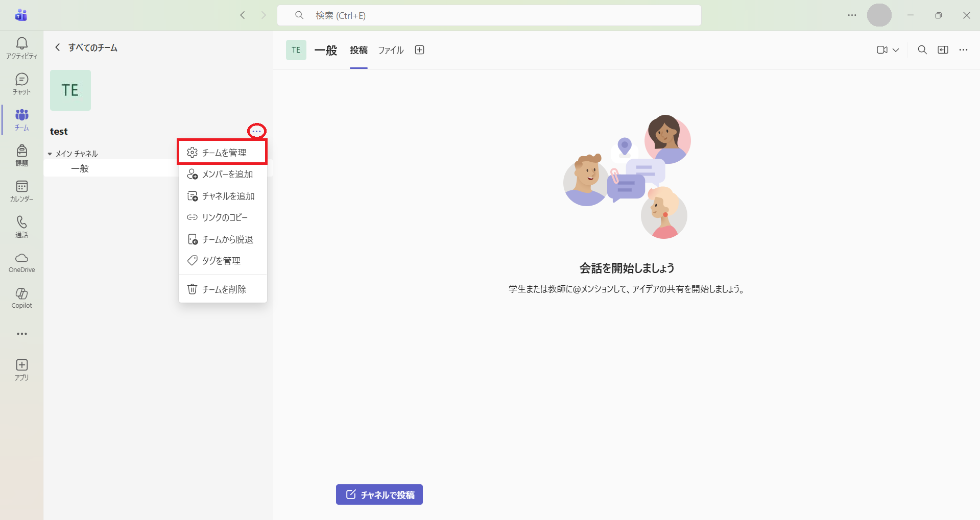Click the search icon in channel header
The image size is (980, 520).
coord(922,49)
